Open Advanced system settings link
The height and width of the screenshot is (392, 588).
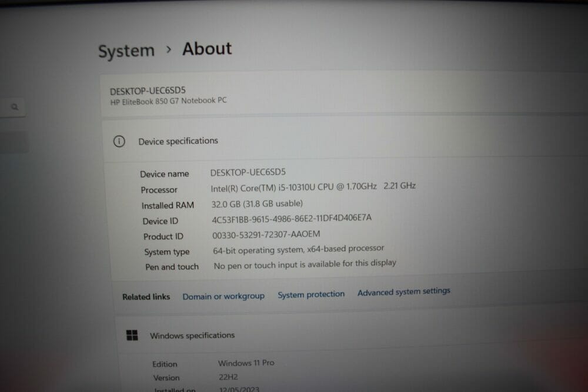click(x=403, y=292)
